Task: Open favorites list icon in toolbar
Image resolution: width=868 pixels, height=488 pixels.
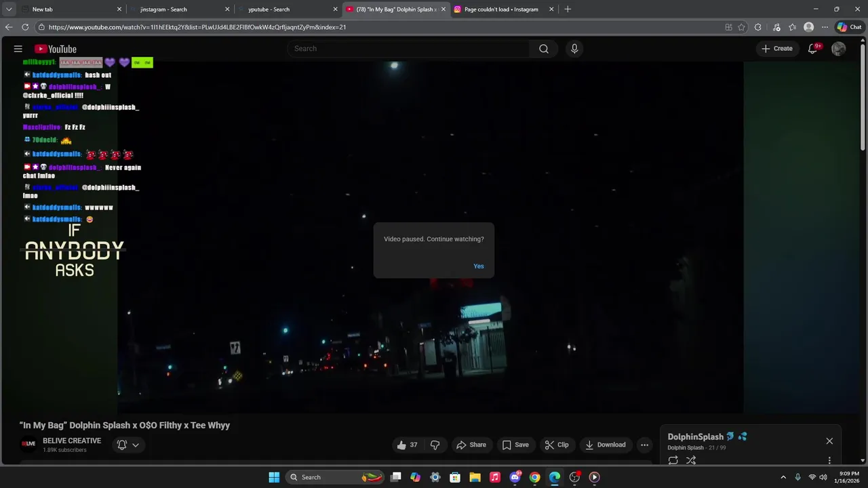Action: point(792,27)
